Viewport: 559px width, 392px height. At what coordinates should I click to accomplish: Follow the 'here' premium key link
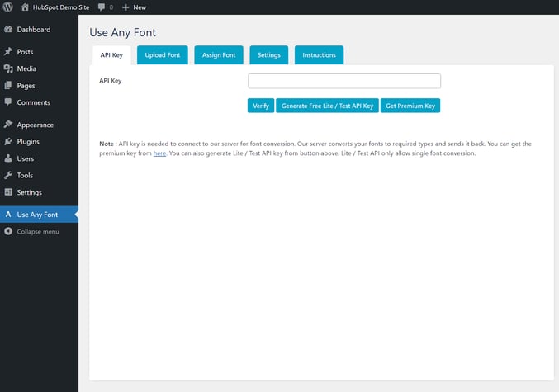tap(159, 153)
